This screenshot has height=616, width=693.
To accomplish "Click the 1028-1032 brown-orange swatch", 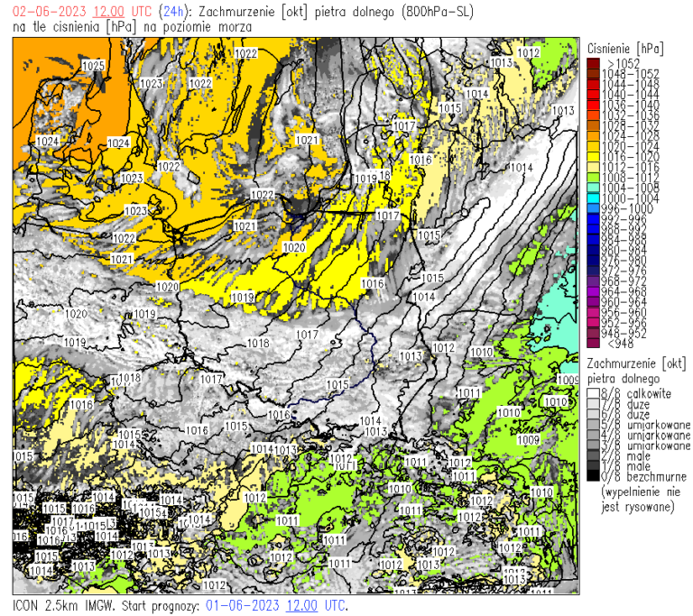I will (593, 125).
